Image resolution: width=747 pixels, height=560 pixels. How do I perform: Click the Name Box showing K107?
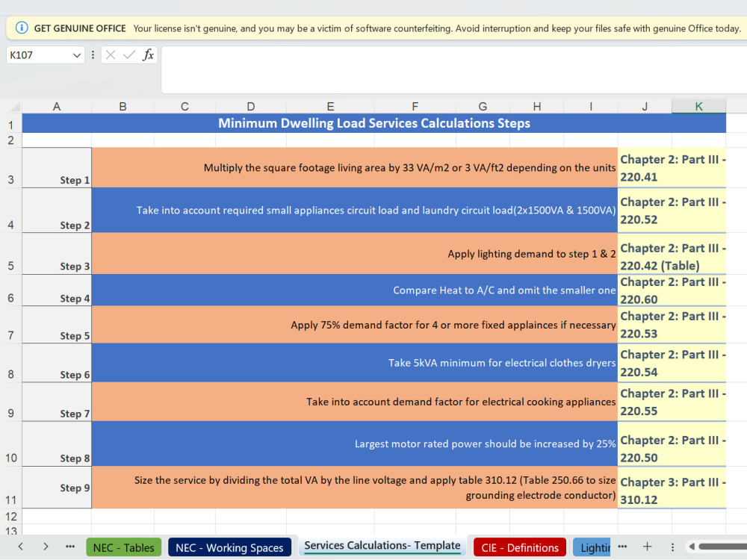(x=40, y=55)
